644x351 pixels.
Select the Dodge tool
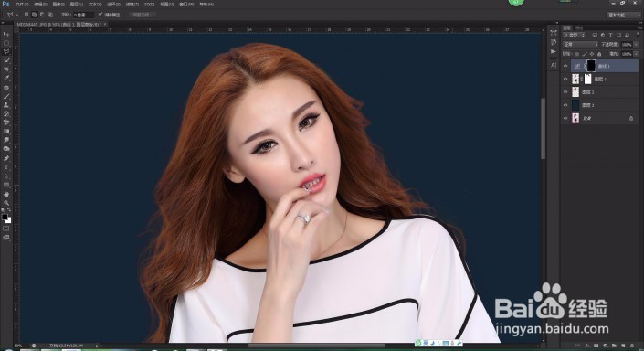[6, 149]
